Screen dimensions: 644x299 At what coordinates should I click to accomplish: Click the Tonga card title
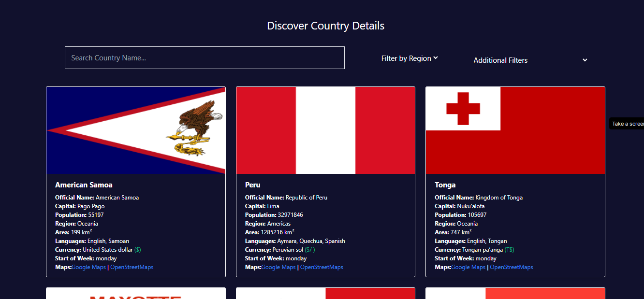tap(445, 185)
